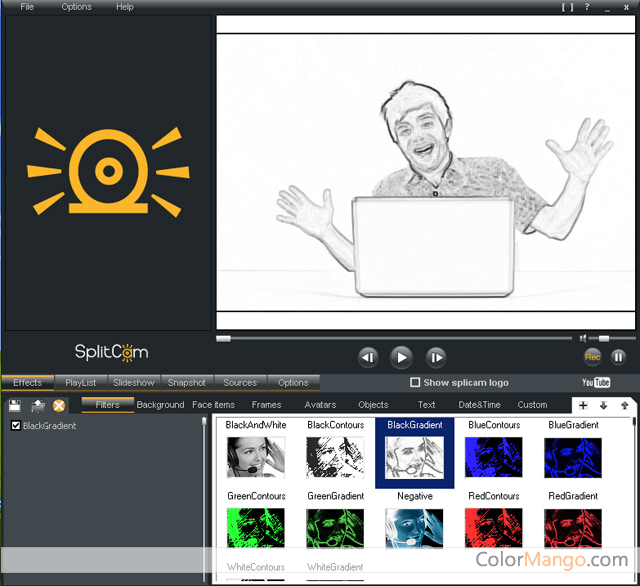The width and height of the screenshot is (640, 586).
Task: Click the next frame playback button
Action: (x=435, y=356)
